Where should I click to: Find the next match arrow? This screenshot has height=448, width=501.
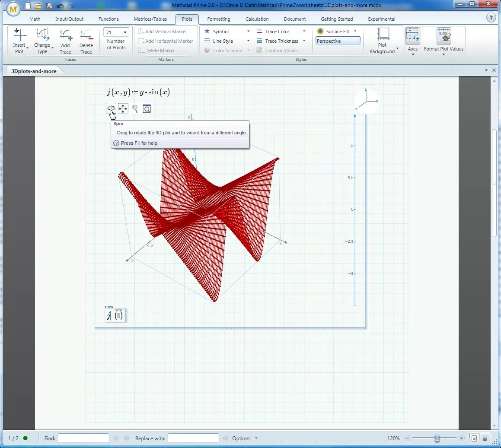click(x=127, y=438)
